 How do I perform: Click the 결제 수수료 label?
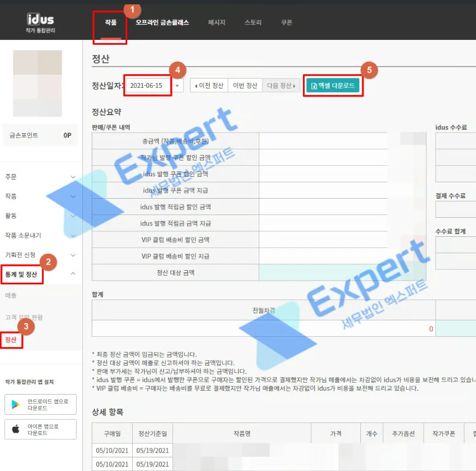coord(450,196)
